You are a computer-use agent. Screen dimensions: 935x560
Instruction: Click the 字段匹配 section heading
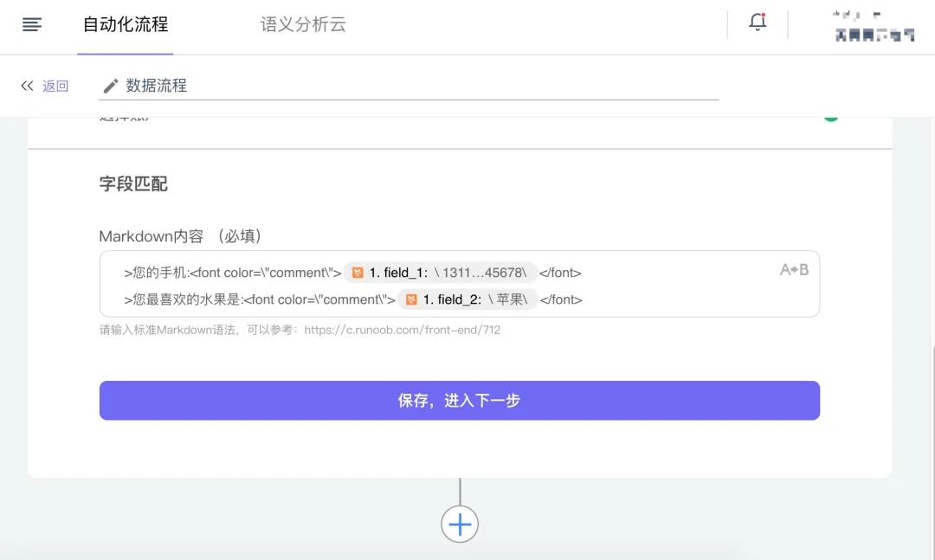pyautogui.click(x=133, y=183)
